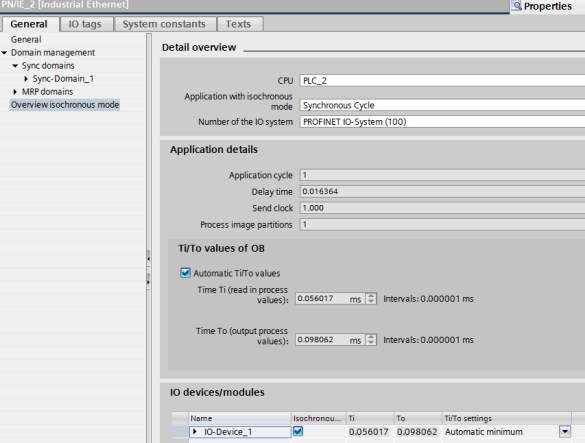Click the IO-Device_1 Ti value 0.056017

tap(369, 432)
